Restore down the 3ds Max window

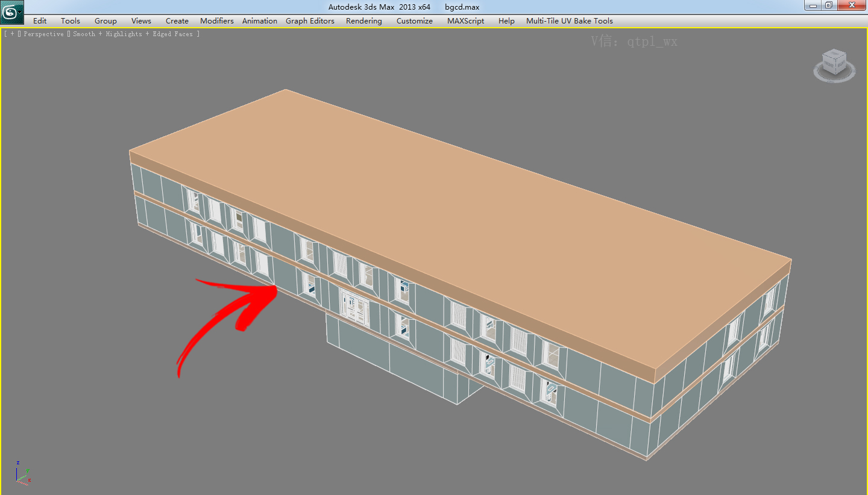(x=829, y=5)
